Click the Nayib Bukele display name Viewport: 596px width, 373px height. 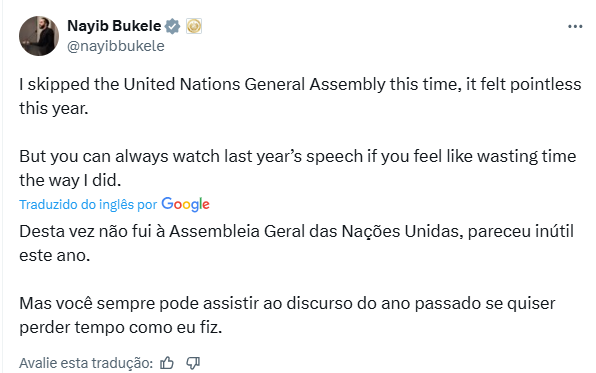(x=114, y=26)
